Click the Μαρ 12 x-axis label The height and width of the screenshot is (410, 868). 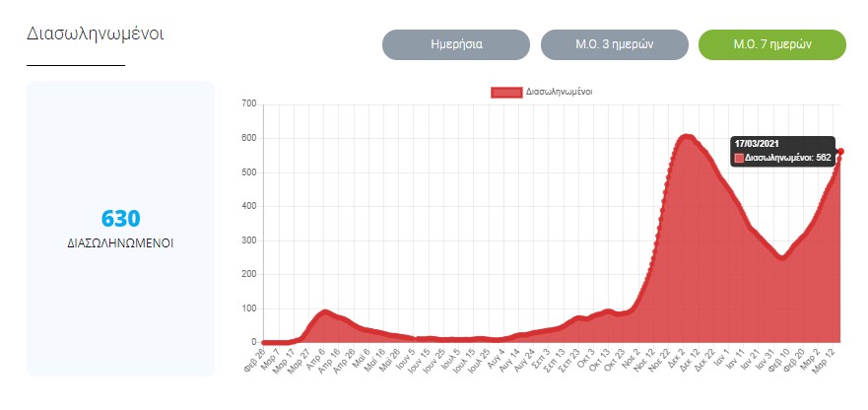831,359
